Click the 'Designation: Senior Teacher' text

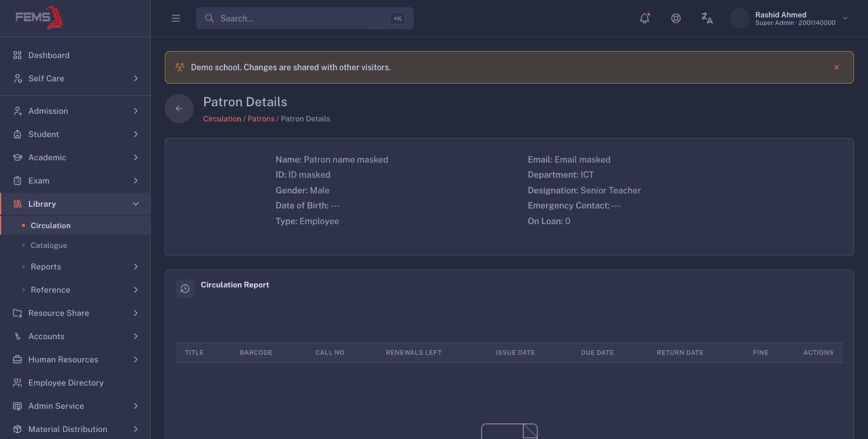click(584, 190)
